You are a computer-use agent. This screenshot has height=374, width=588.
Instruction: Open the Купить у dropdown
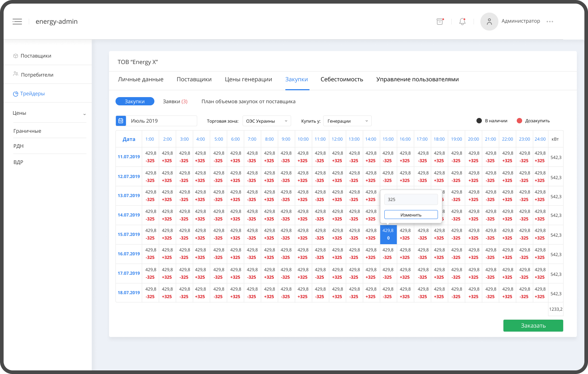pyautogui.click(x=347, y=121)
